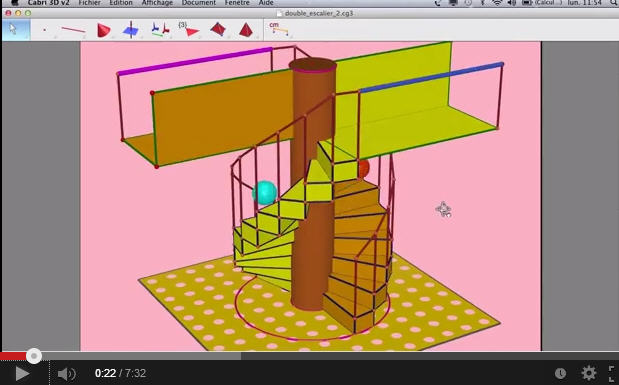This screenshot has height=385, width=619.
Task: Choose the regular polygon triangle tool
Action: click(189, 30)
